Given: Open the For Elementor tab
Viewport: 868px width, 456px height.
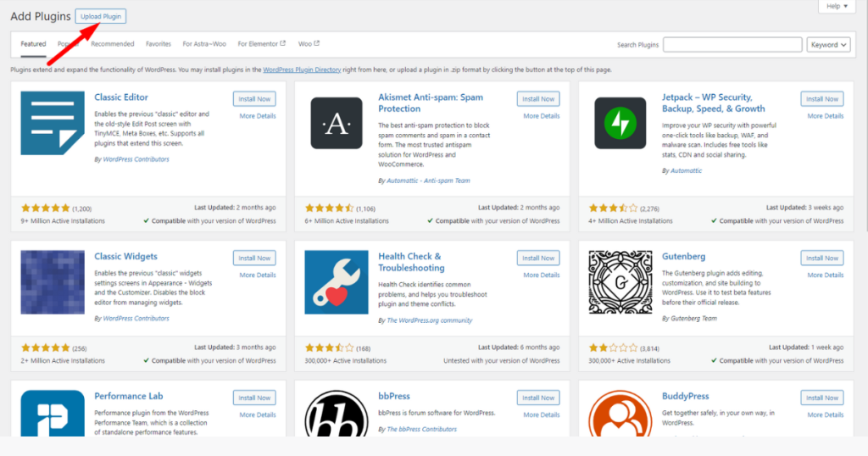Looking at the screenshot, I should coord(261,44).
